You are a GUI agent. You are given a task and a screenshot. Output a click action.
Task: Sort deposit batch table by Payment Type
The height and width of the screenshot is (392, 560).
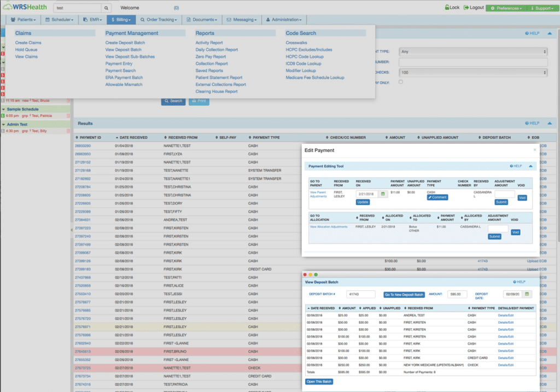pos(481,308)
